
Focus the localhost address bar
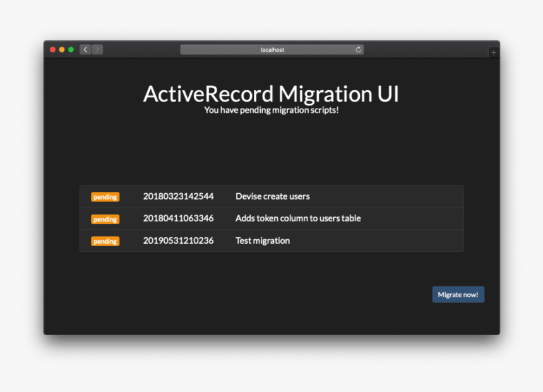(272, 49)
